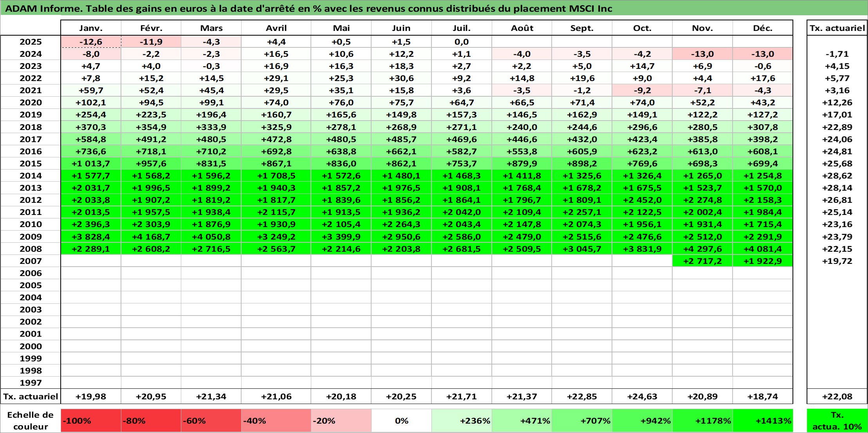Select the +707% color scale cell
The image size is (868, 433).
point(582,421)
